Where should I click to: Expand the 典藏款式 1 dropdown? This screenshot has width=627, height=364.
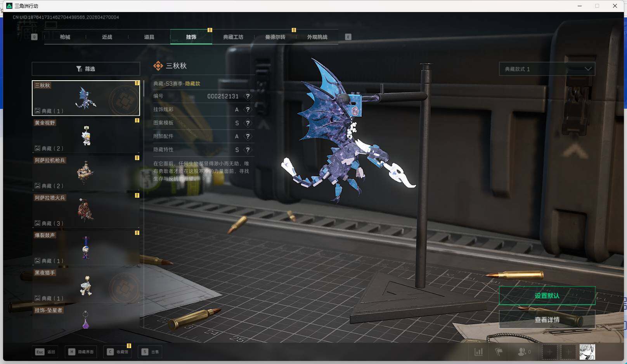(547, 69)
